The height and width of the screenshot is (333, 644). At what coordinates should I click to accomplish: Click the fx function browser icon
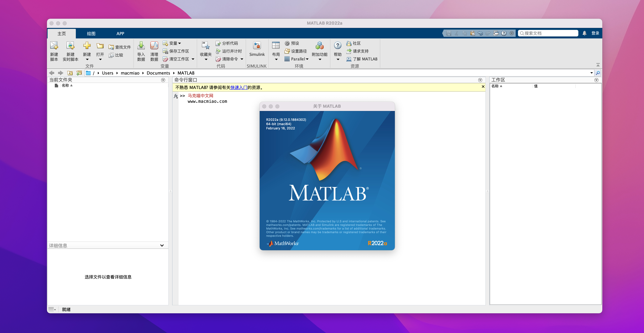(x=176, y=96)
